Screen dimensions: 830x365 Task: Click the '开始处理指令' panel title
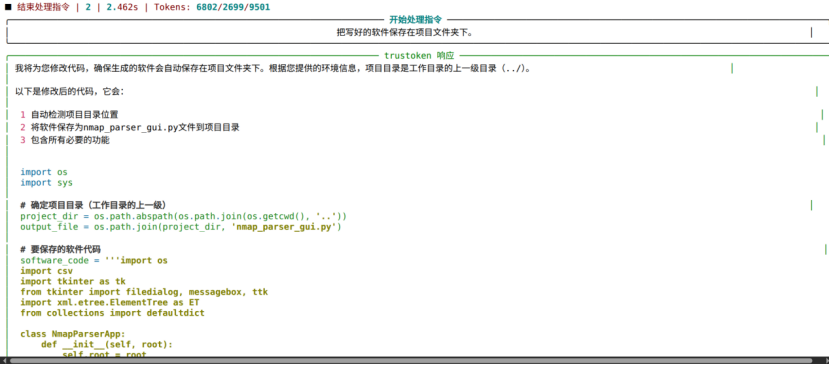[416, 20]
